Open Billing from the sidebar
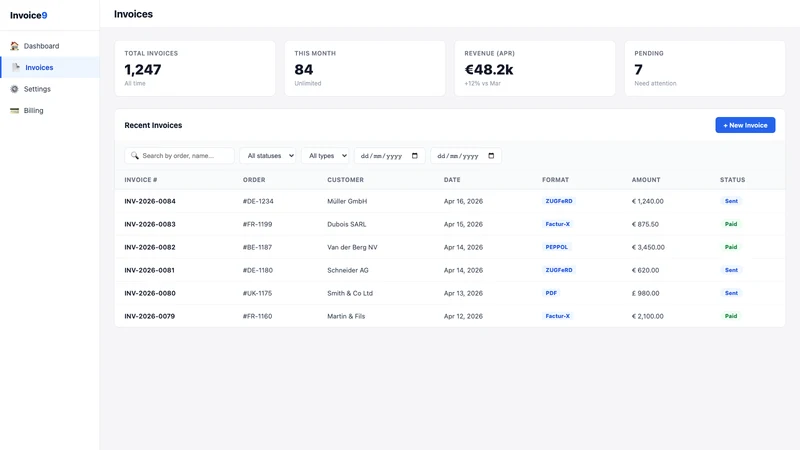The image size is (800, 450). pos(50,110)
